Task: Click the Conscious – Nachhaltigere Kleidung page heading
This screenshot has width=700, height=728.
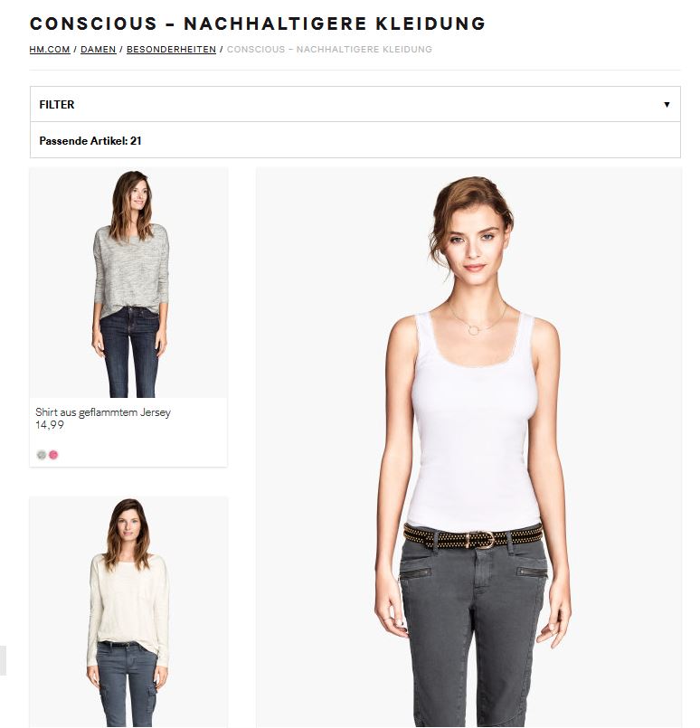Action: [258, 24]
